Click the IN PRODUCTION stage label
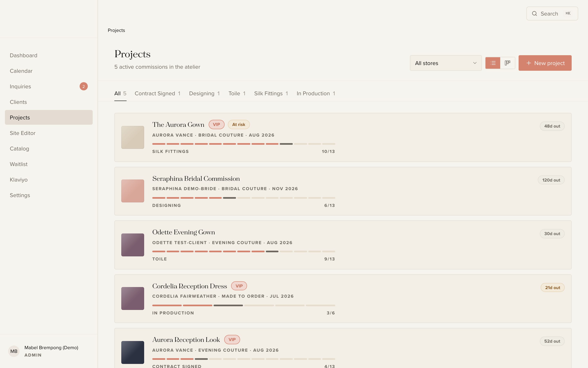 coord(173,313)
